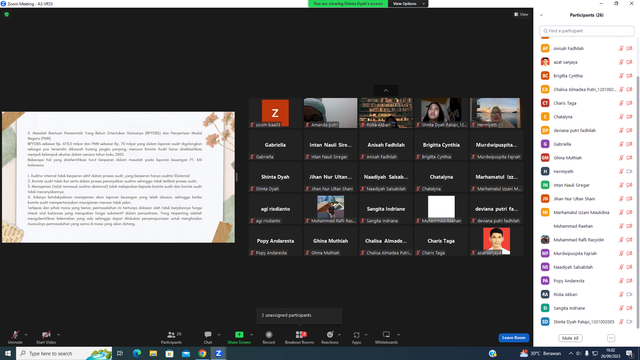This screenshot has width=640, height=360.
Task: Click the View layout button
Action: tap(521, 14)
